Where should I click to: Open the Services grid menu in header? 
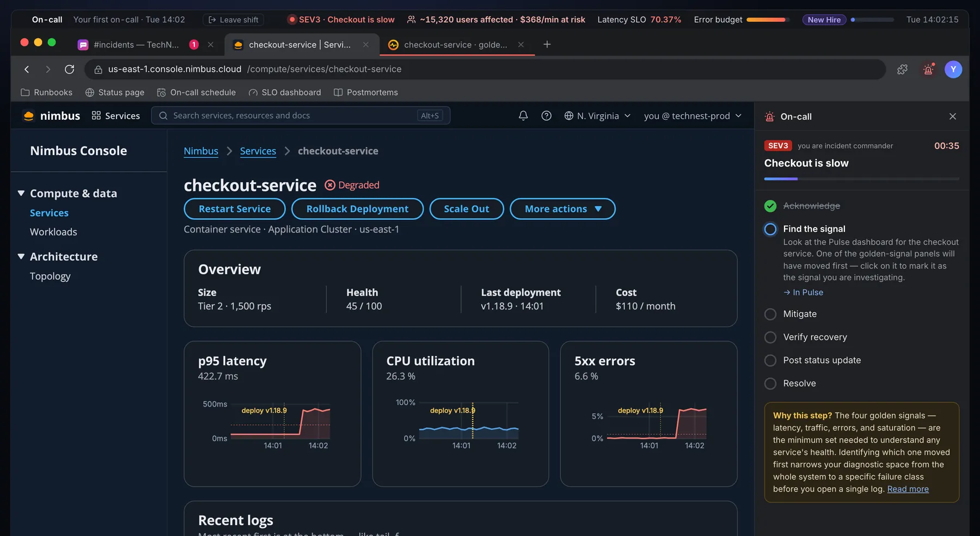(x=116, y=115)
